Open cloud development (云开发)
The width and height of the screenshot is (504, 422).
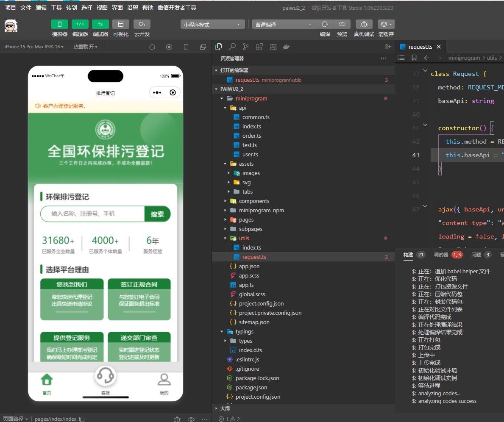coord(142,24)
